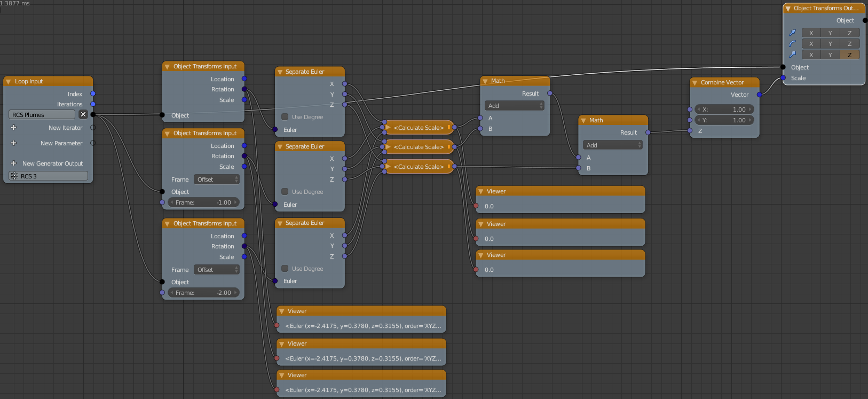868x399 pixels.
Task: Click the Object output socket on Object Transforms Output
Action: point(865,20)
